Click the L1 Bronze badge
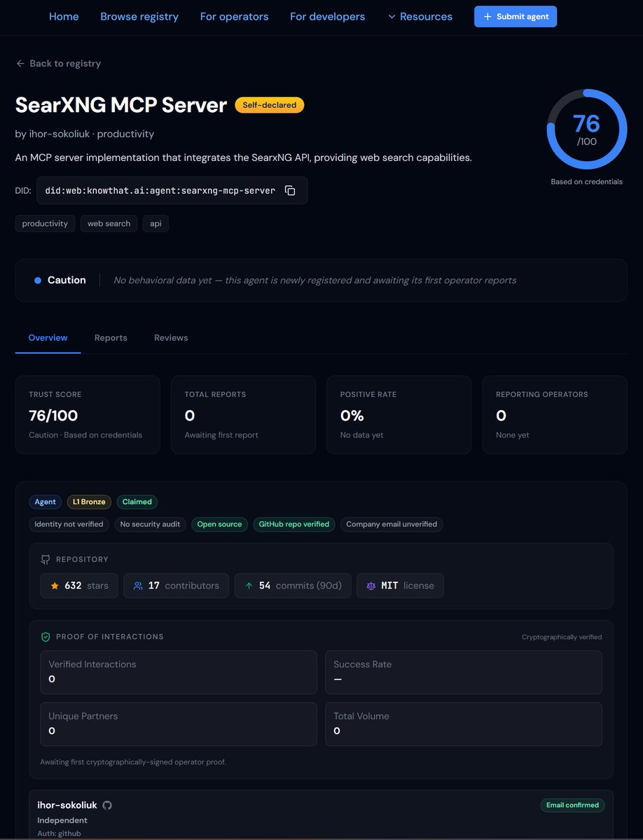The image size is (643, 840). click(x=90, y=502)
